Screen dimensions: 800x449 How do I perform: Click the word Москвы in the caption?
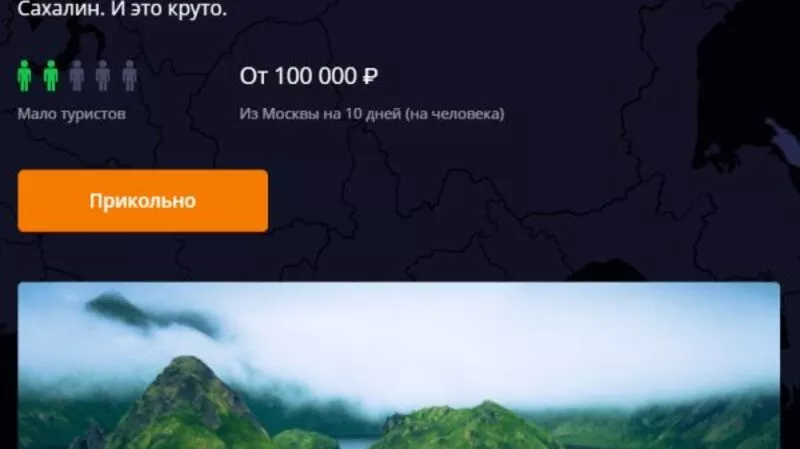(x=291, y=113)
